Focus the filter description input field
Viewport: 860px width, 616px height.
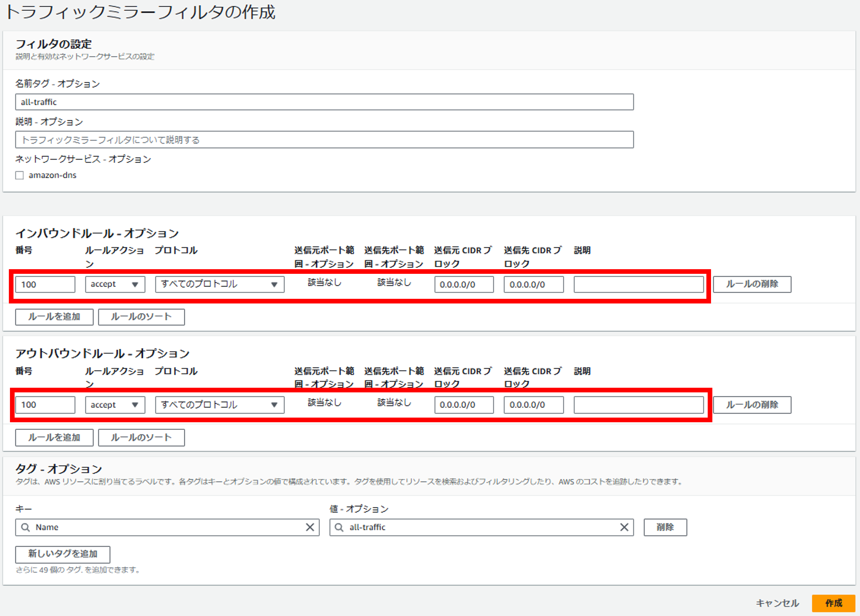(x=324, y=140)
